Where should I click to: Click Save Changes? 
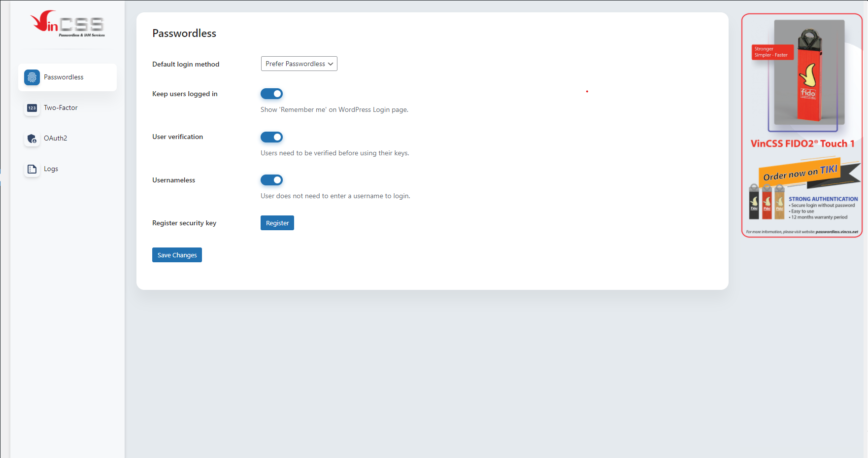(x=177, y=254)
